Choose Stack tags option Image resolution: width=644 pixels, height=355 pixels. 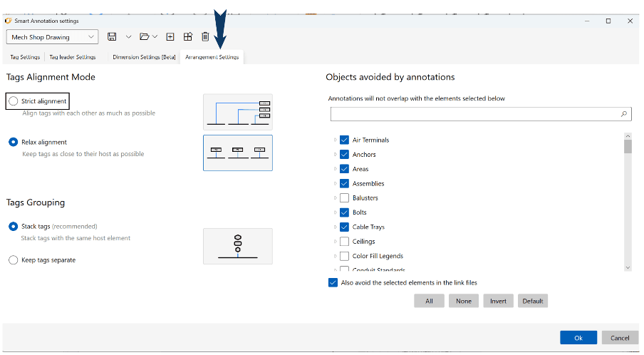(13, 227)
